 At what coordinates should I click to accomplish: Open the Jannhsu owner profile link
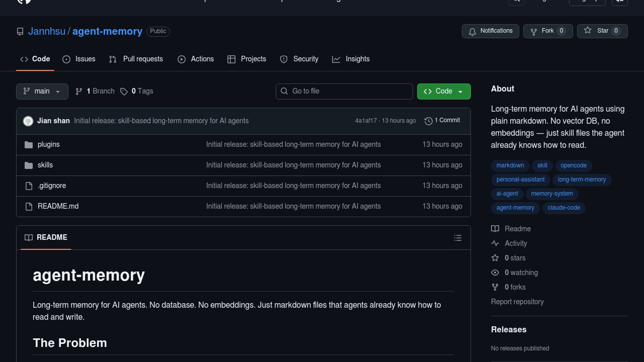[x=47, y=32]
